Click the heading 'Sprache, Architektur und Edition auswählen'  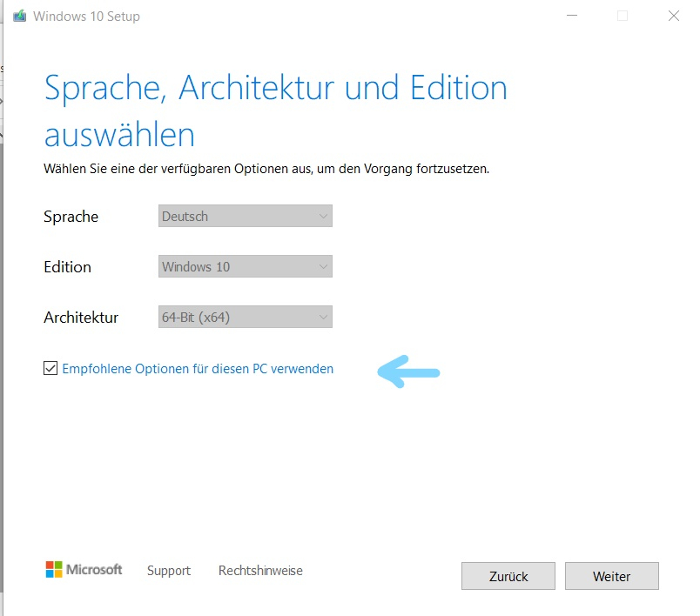pyautogui.click(x=275, y=110)
